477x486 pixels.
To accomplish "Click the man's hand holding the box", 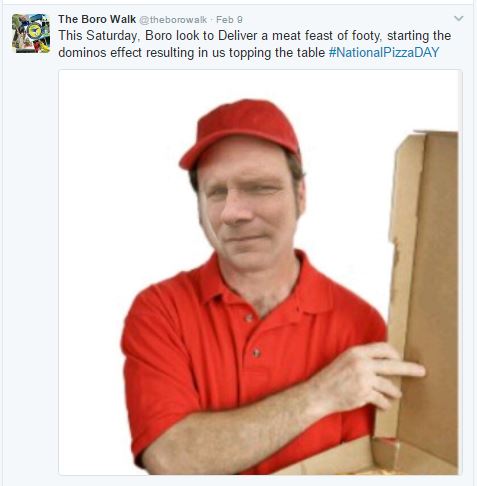I will pos(370,375).
